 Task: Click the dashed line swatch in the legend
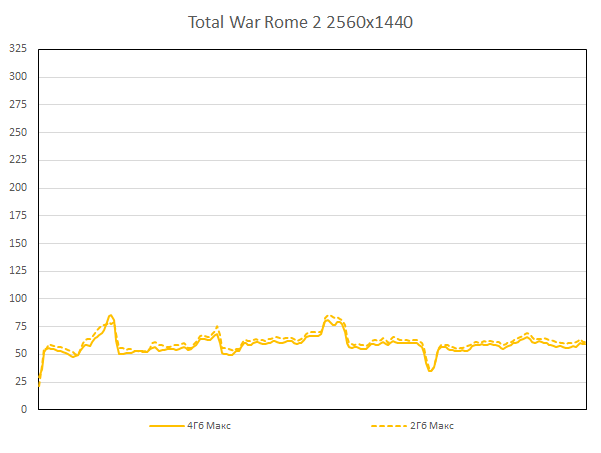click(388, 425)
